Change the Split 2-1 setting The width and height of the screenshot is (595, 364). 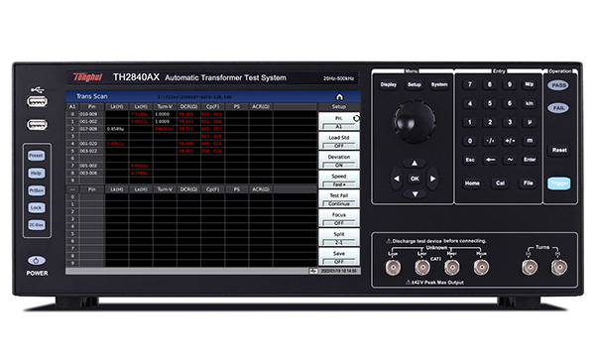pos(339,238)
